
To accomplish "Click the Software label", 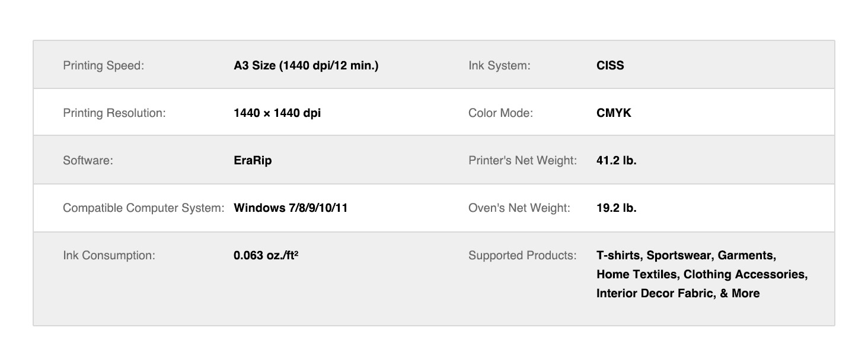I will point(88,160).
